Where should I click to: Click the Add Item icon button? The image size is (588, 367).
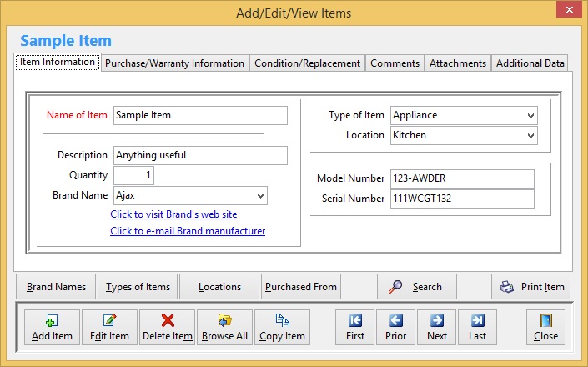52,327
